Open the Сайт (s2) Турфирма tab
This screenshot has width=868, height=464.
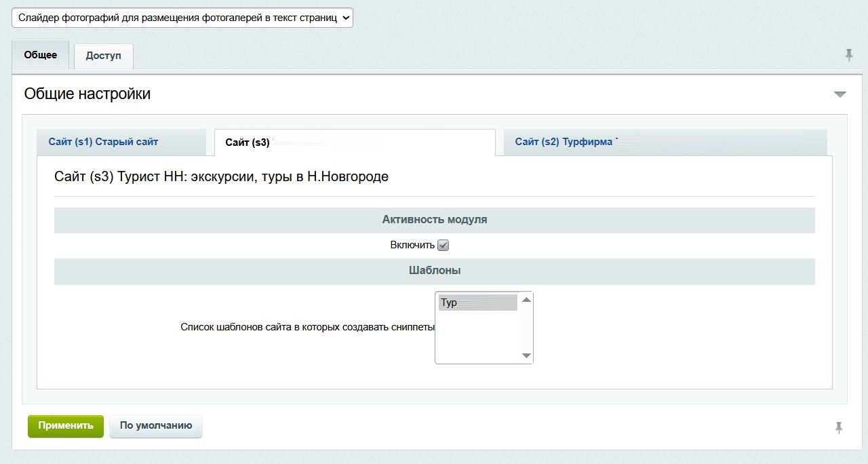564,142
